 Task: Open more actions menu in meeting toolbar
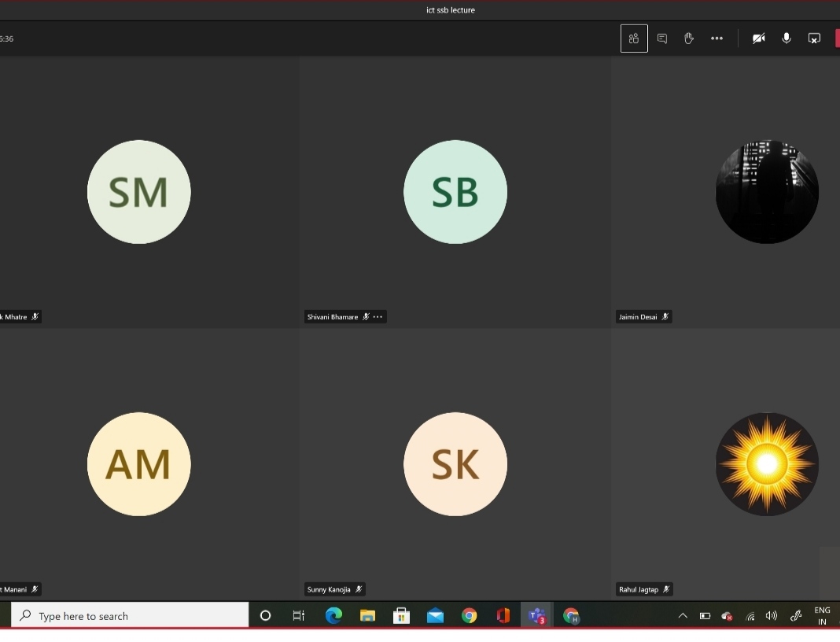tap(717, 39)
